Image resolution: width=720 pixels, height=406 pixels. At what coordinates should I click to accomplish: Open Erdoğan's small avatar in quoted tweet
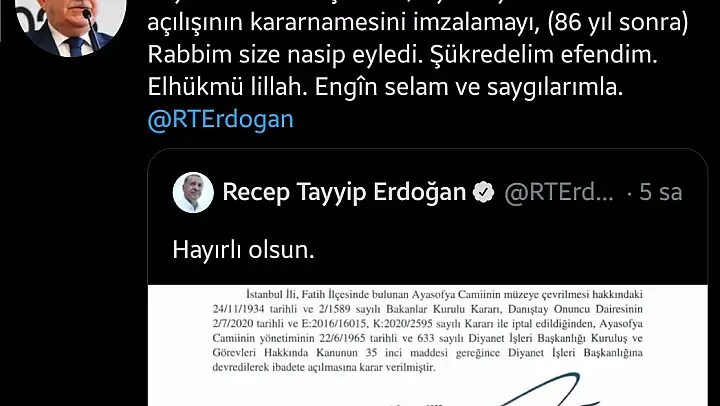(x=193, y=192)
